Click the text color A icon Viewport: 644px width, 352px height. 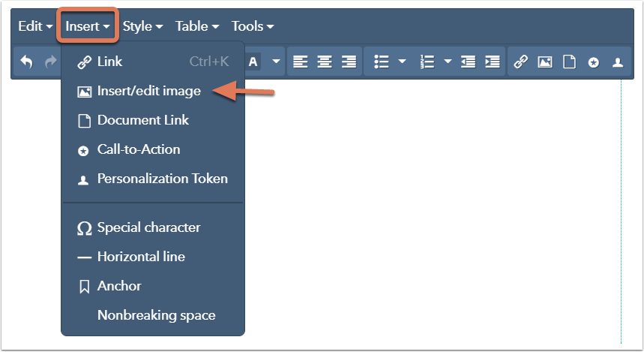[253, 62]
